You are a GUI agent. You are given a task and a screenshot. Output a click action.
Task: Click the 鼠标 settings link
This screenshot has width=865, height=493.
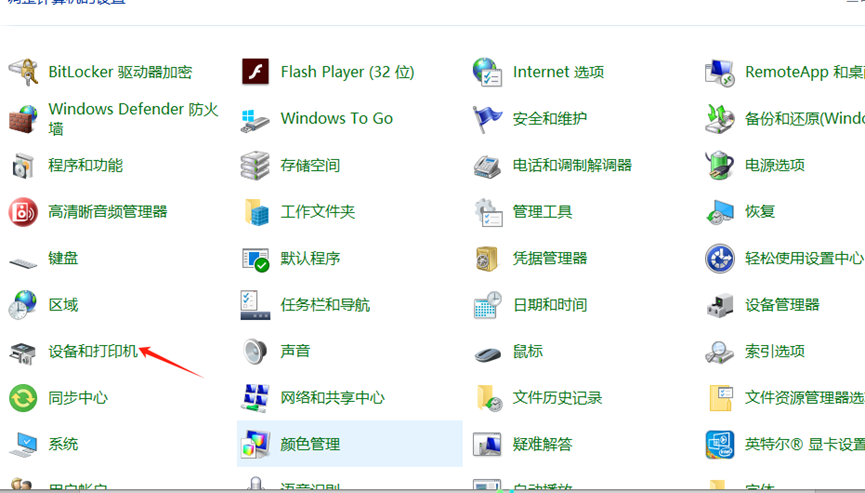pyautogui.click(x=528, y=351)
